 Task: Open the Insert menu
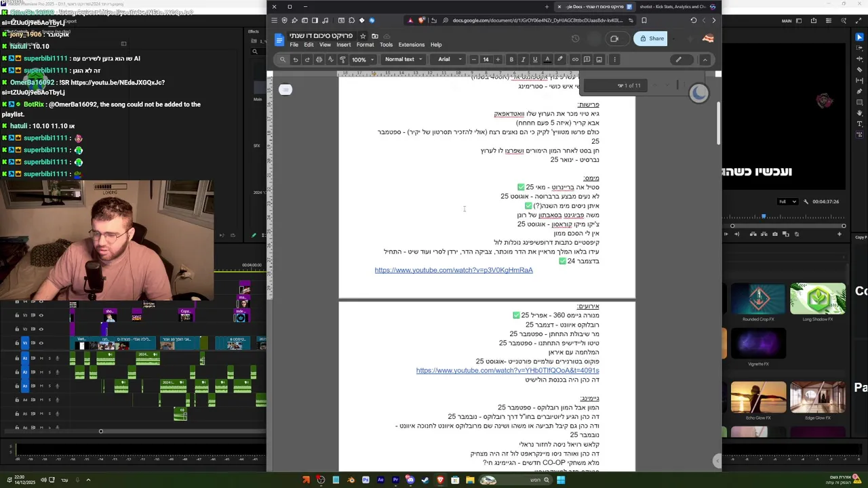(x=344, y=45)
